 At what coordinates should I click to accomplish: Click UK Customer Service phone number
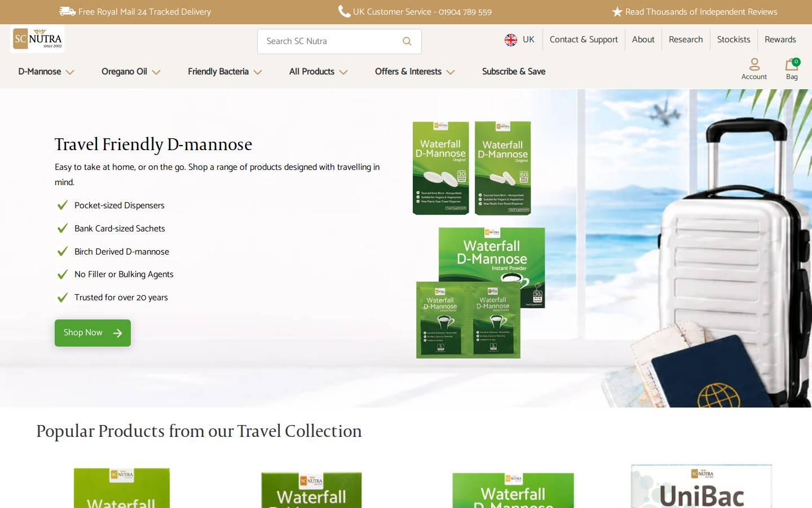[422, 12]
